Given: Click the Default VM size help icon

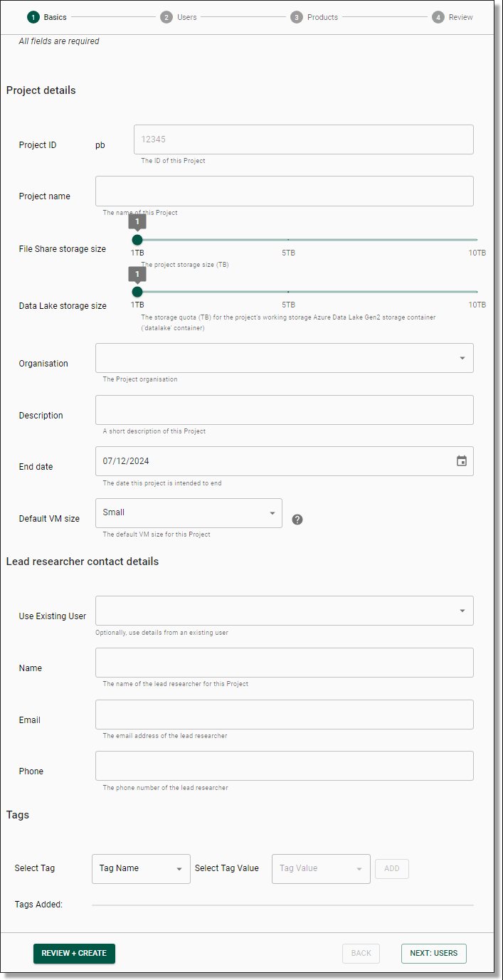Looking at the screenshot, I should pos(297,520).
